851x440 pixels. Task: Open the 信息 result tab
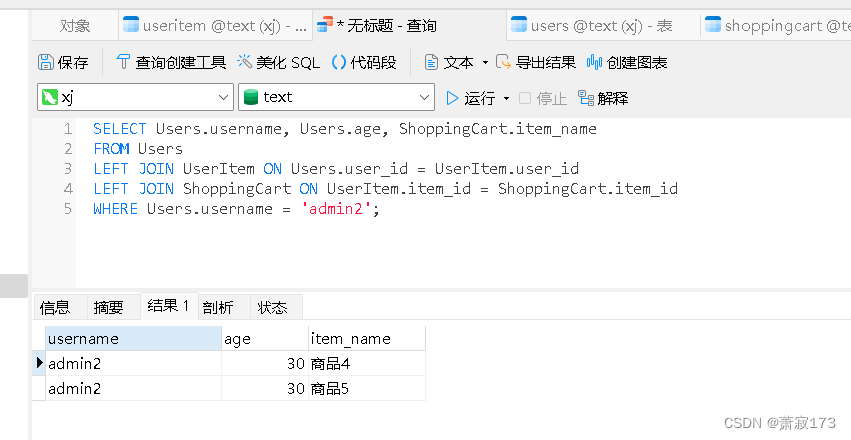tap(59, 307)
